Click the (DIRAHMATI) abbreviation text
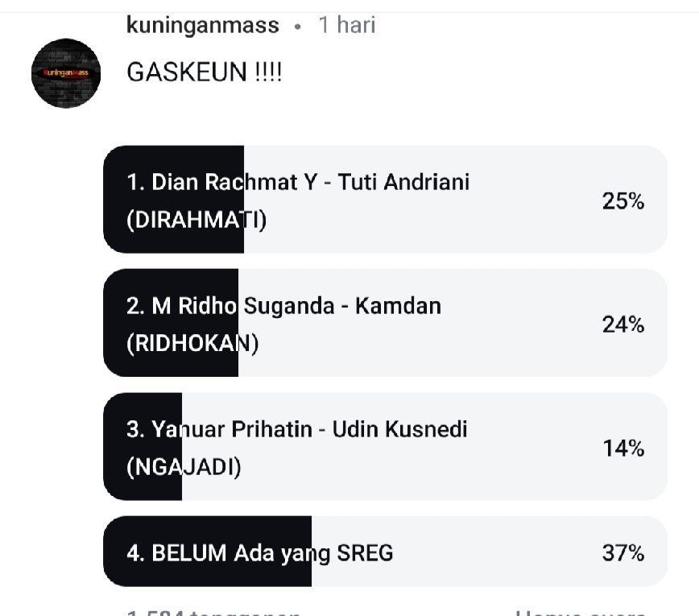This screenshot has height=616, width=699. (x=196, y=220)
